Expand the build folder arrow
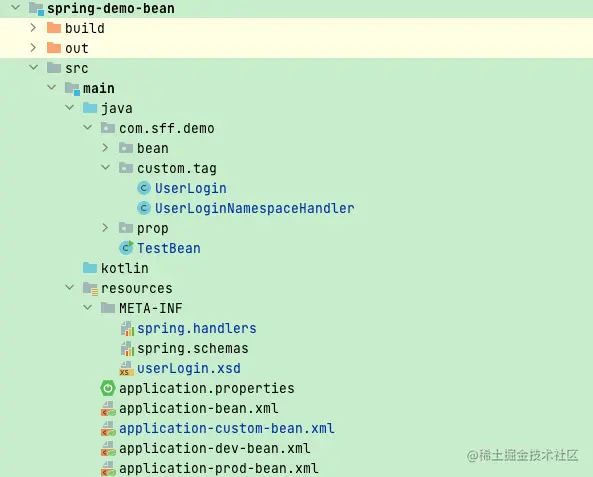 (33, 28)
